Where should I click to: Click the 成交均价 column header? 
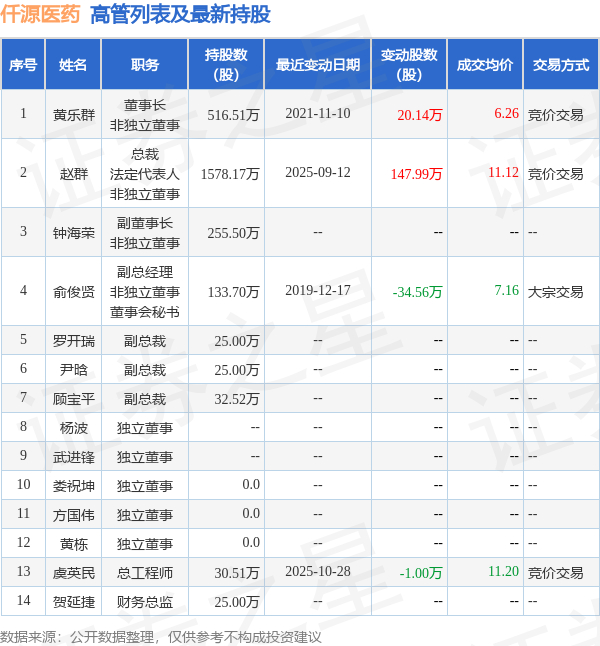[485, 65]
